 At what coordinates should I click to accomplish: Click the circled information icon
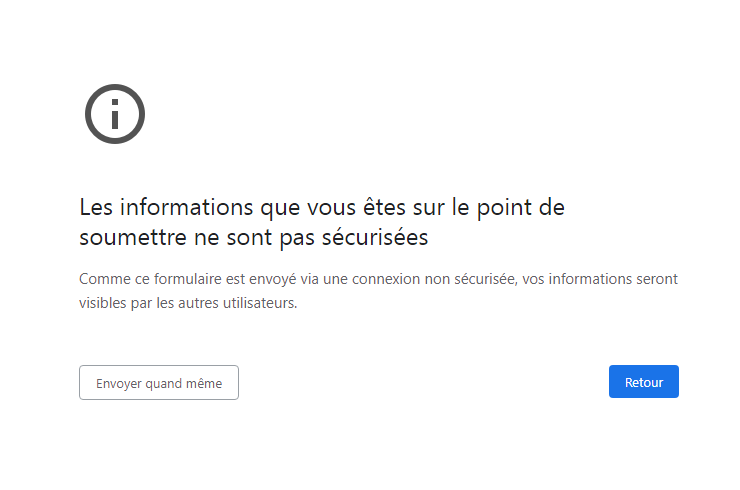pyautogui.click(x=115, y=113)
